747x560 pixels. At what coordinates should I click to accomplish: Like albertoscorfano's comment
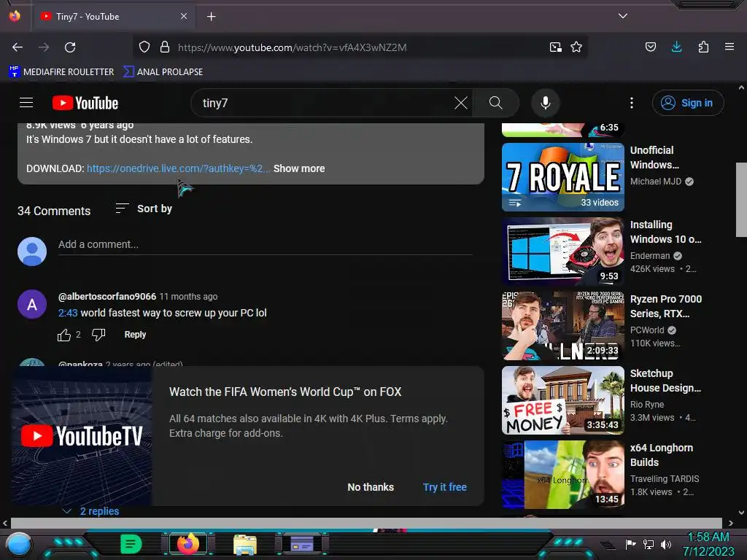click(x=64, y=335)
